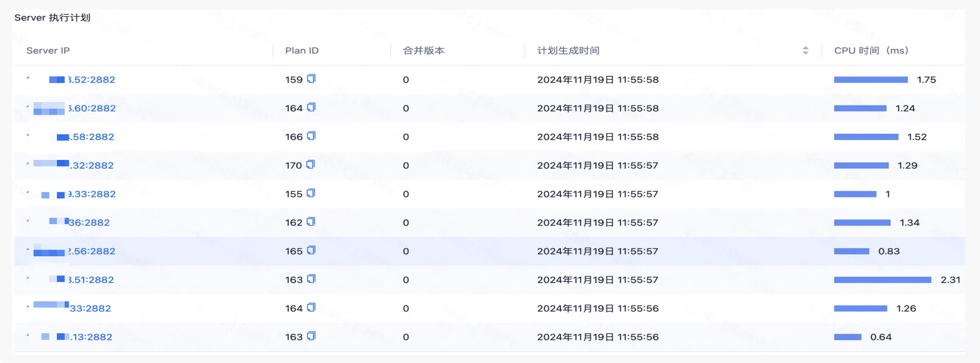Viewport: 980px width, 363px height.
Task: Copy Plan ID 155
Action: (310, 194)
